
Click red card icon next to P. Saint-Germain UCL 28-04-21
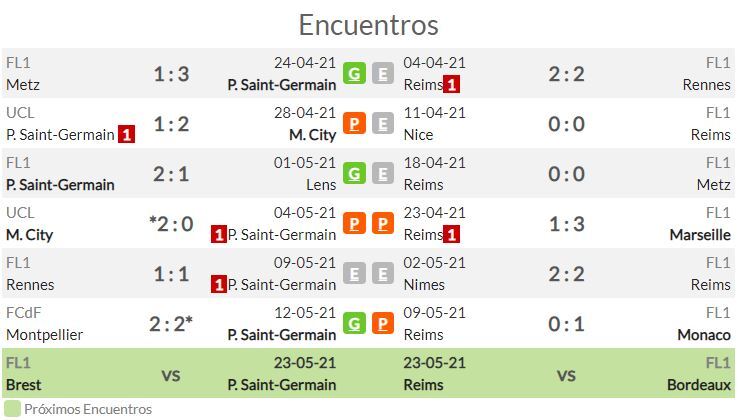[x=126, y=135]
